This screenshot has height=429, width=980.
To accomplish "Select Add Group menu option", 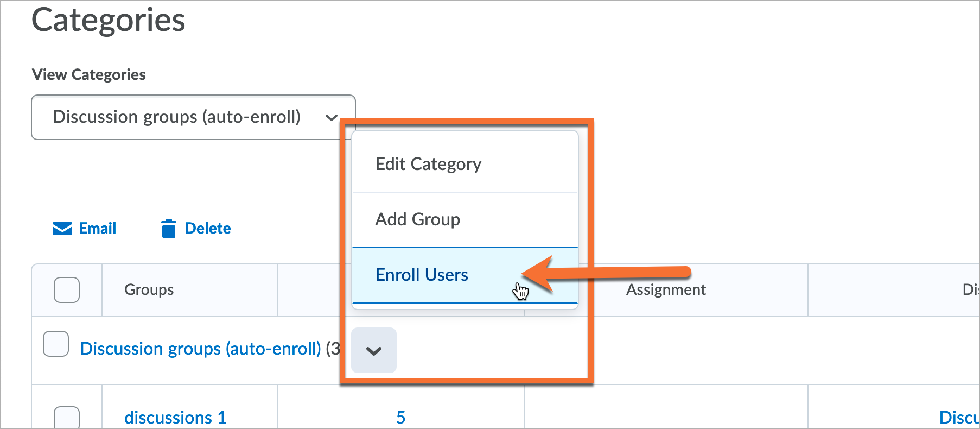I will click(417, 219).
